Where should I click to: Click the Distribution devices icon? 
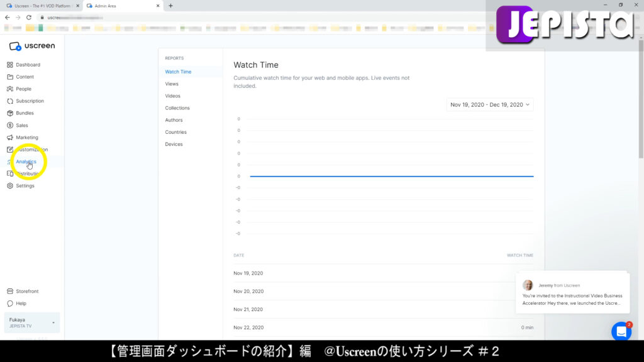pos(10,173)
